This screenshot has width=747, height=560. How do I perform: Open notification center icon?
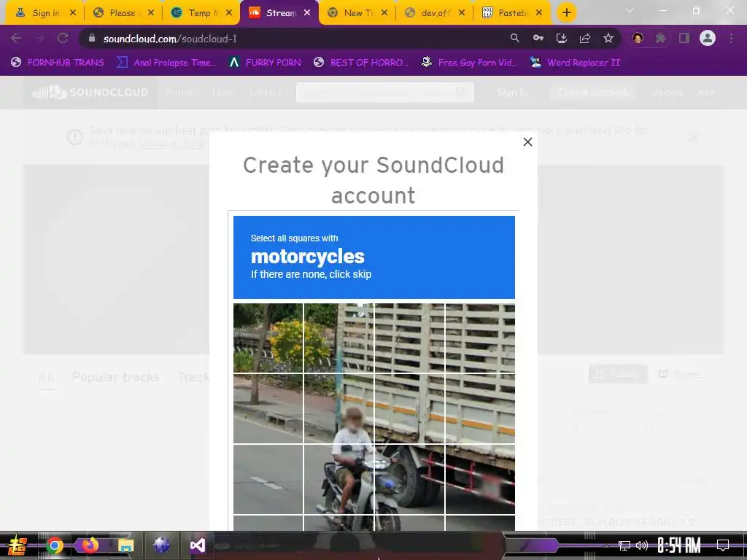tap(723, 545)
